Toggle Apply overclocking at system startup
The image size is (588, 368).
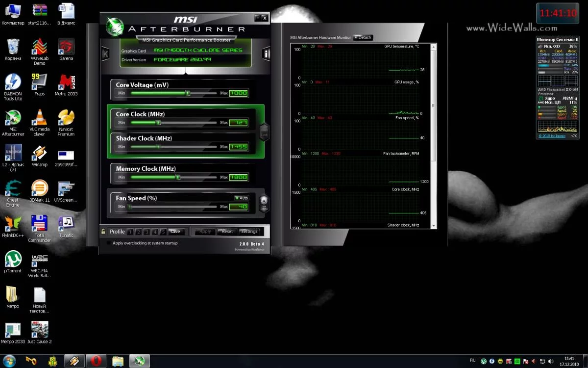click(x=109, y=243)
